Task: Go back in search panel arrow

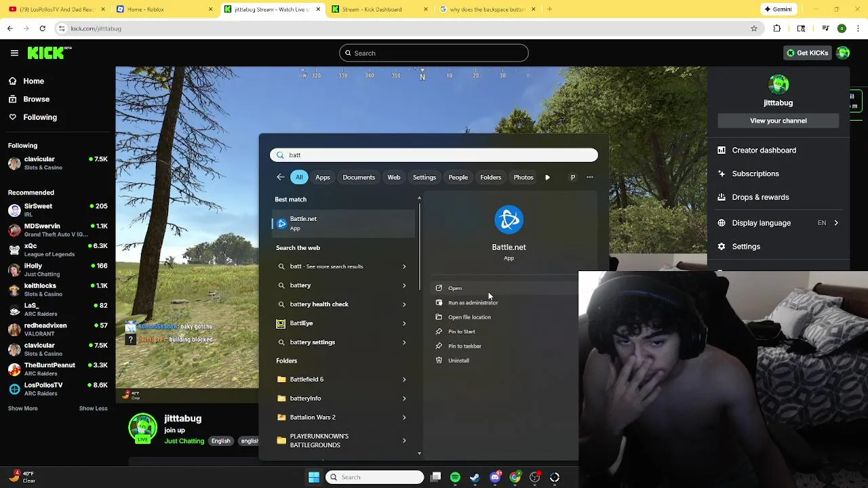Action: point(281,177)
